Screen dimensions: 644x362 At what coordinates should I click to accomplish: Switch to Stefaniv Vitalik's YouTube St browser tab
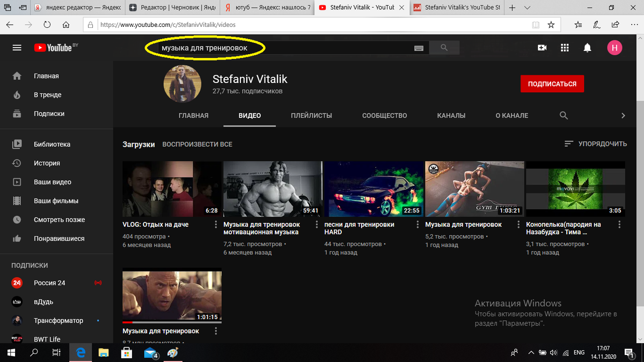click(x=457, y=8)
